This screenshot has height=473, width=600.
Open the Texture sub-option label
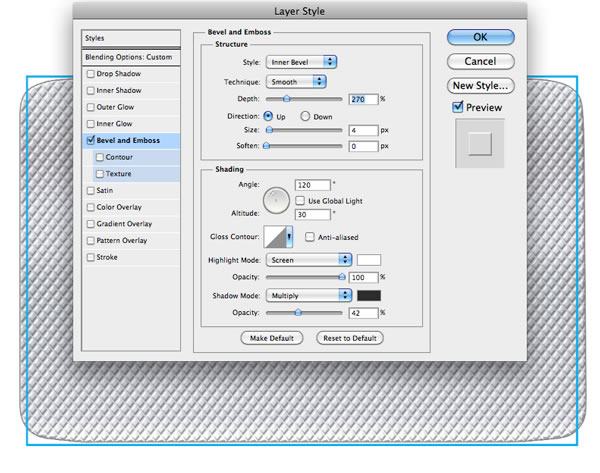pos(119,174)
